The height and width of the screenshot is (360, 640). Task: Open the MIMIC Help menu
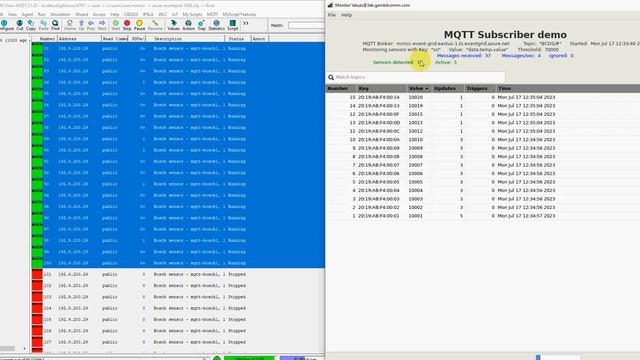(115, 14)
